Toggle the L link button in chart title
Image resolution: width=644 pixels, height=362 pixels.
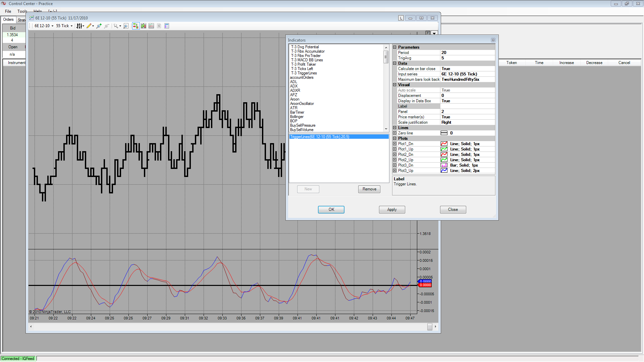click(401, 18)
